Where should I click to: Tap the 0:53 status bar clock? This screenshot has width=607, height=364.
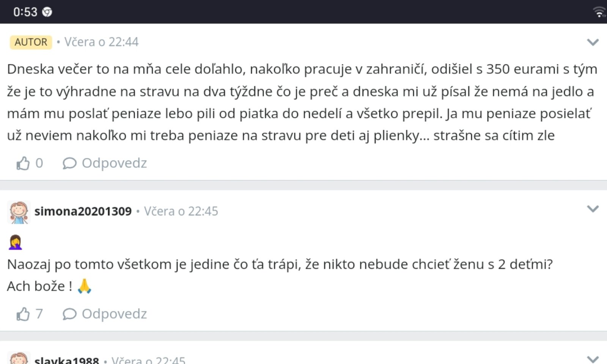click(25, 12)
